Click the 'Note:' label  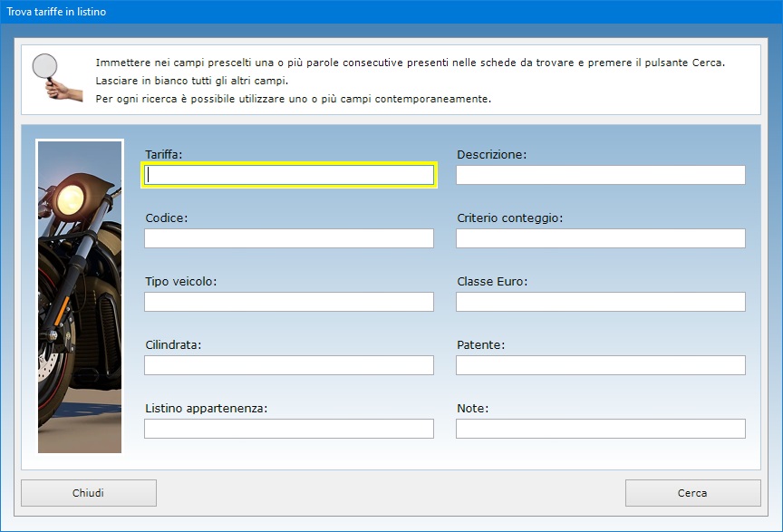pos(472,408)
